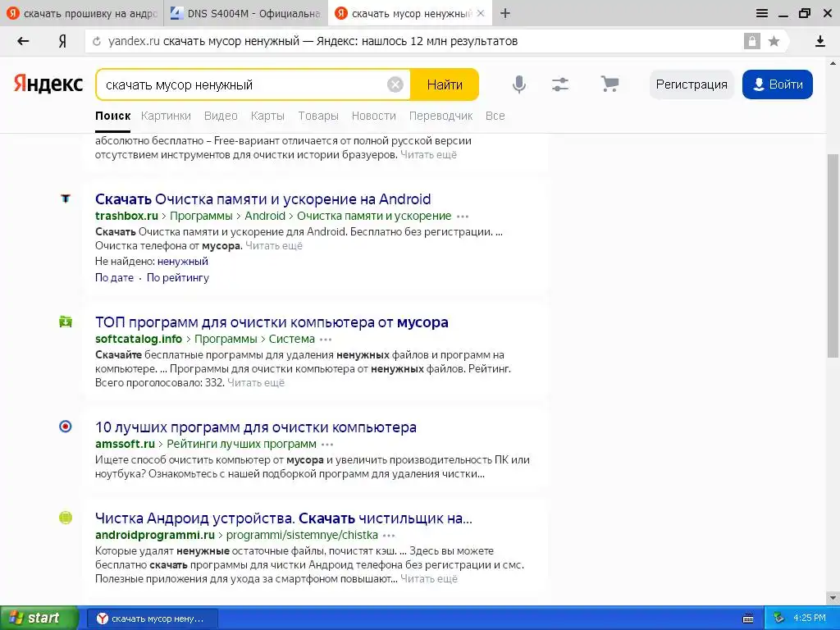Viewport: 840px width, 630px height.
Task: Click the softcatalog.info green favicon
Action: pos(66,322)
